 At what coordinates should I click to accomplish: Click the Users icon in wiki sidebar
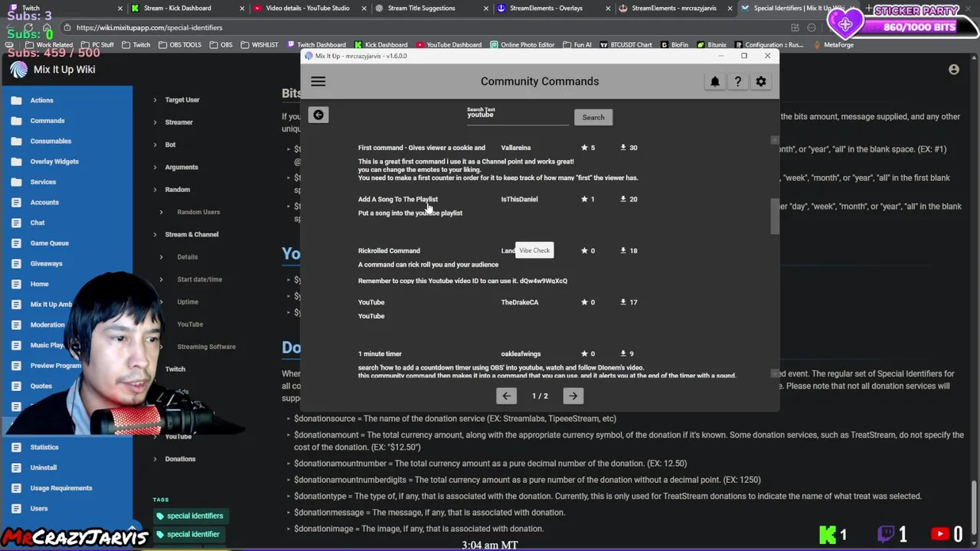click(x=17, y=508)
